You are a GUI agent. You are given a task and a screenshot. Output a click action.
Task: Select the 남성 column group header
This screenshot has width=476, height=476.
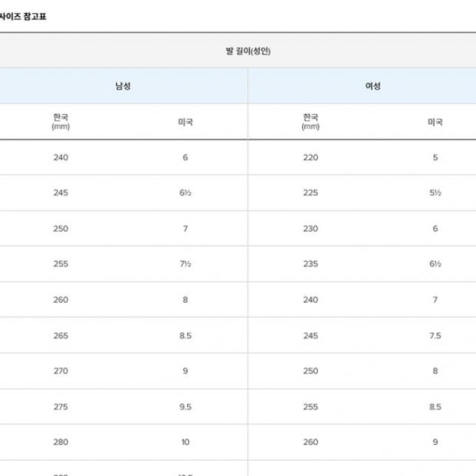pos(123,86)
